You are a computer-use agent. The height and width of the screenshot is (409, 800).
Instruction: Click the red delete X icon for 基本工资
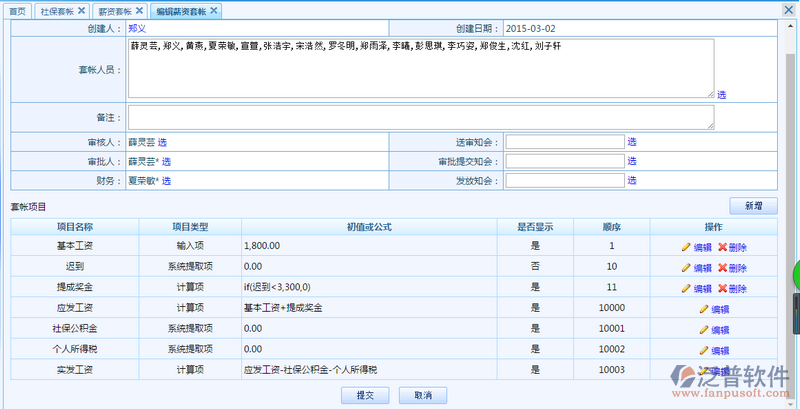coord(722,247)
